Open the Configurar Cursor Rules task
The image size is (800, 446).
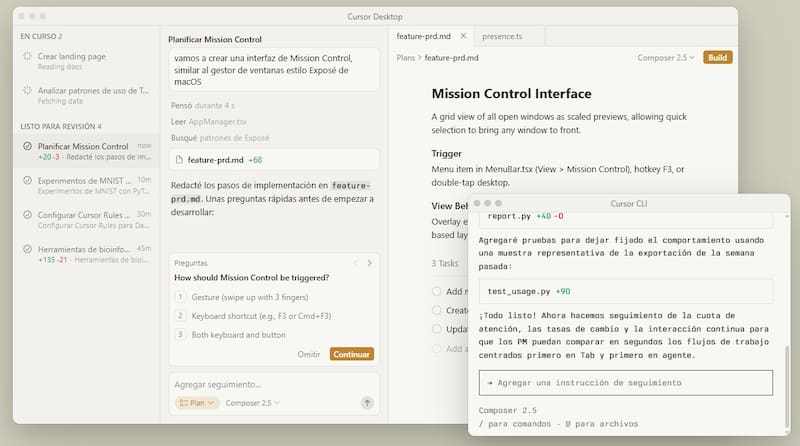(87, 219)
